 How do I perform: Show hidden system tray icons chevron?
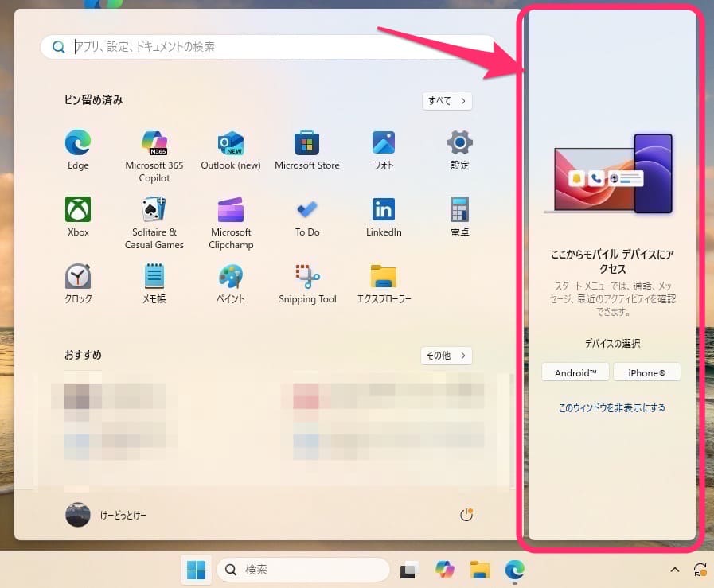pyautogui.click(x=675, y=570)
